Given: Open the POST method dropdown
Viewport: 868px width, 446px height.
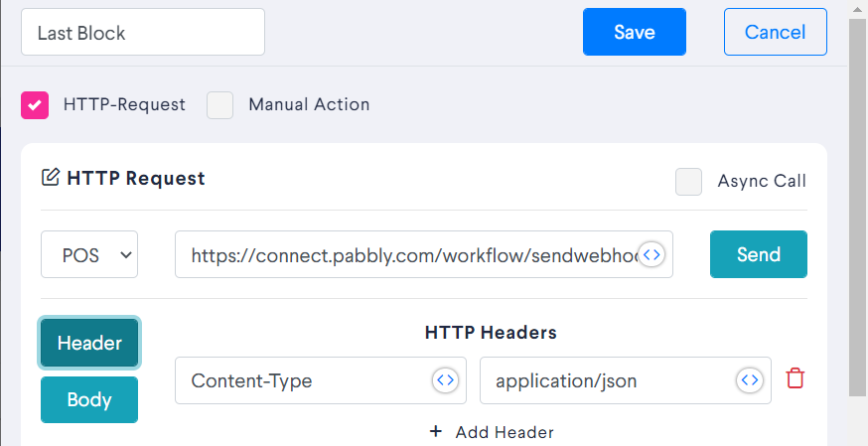Looking at the screenshot, I should [89, 254].
